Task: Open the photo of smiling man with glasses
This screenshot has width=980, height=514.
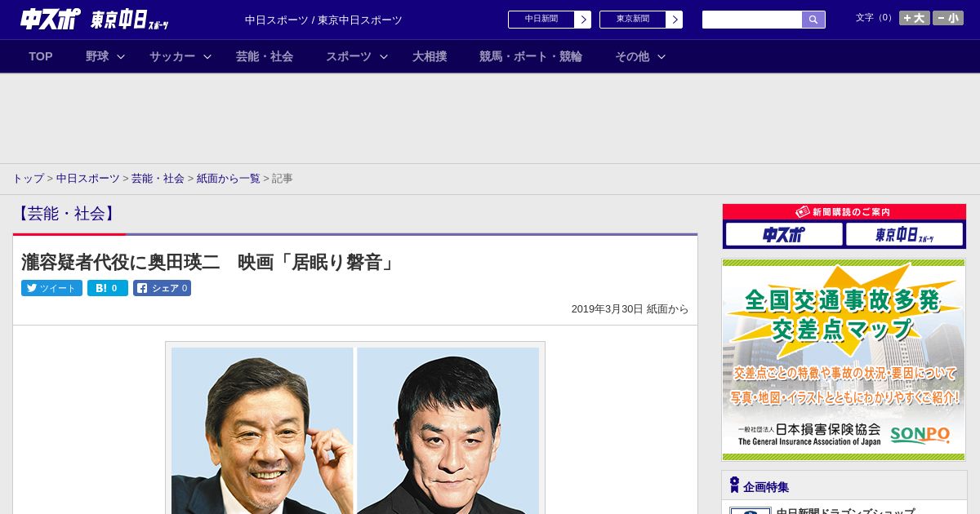Action: [x=262, y=431]
